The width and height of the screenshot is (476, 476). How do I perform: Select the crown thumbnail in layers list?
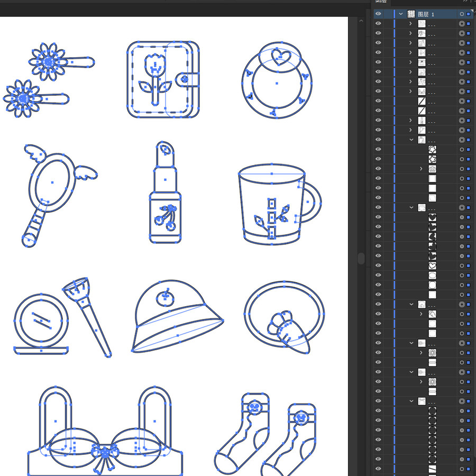pos(432,169)
